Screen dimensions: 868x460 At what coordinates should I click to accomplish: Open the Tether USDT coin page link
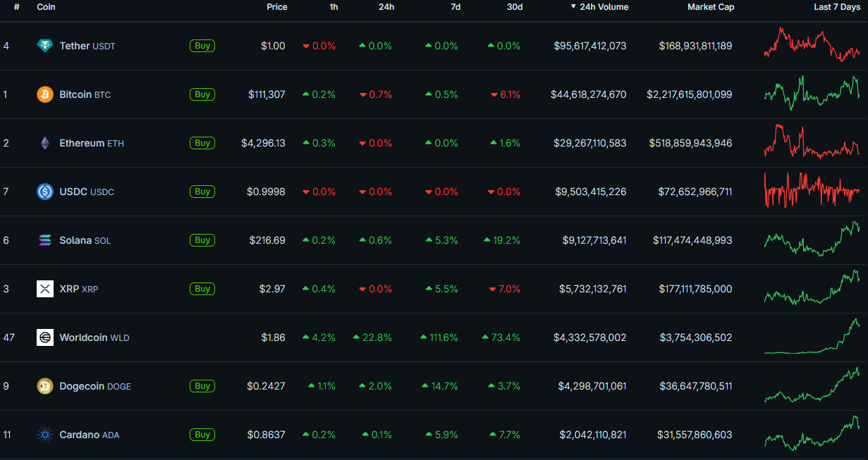87,46
